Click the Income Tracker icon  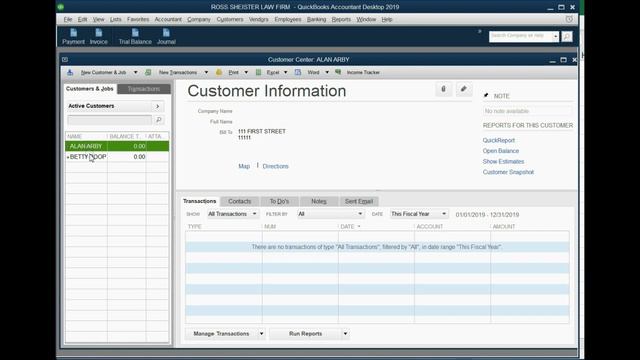point(338,72)
